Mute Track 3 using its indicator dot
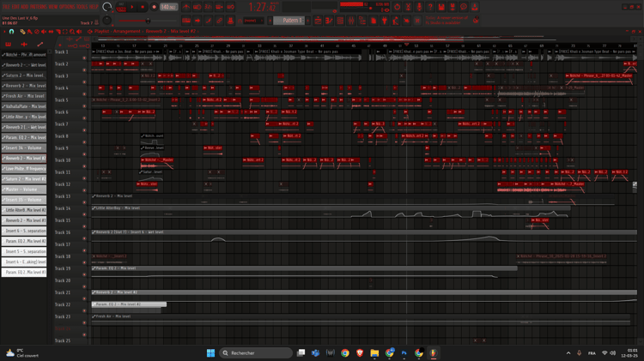 click(85, 82)
